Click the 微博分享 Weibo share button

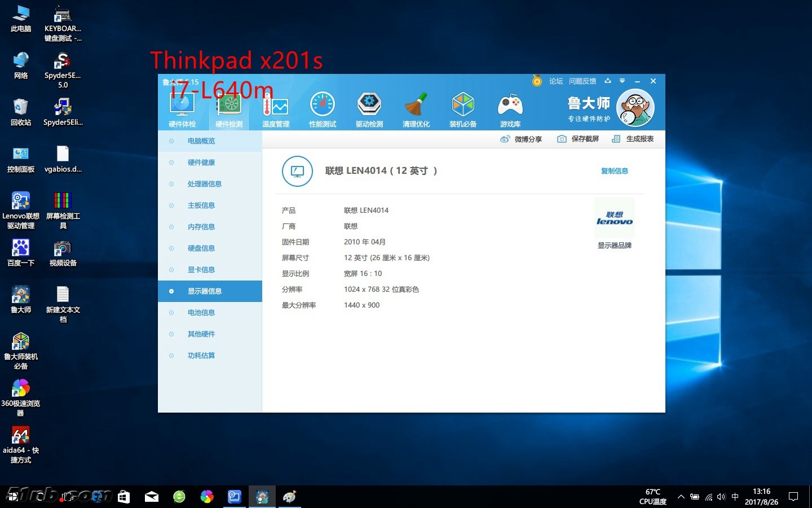521,139
